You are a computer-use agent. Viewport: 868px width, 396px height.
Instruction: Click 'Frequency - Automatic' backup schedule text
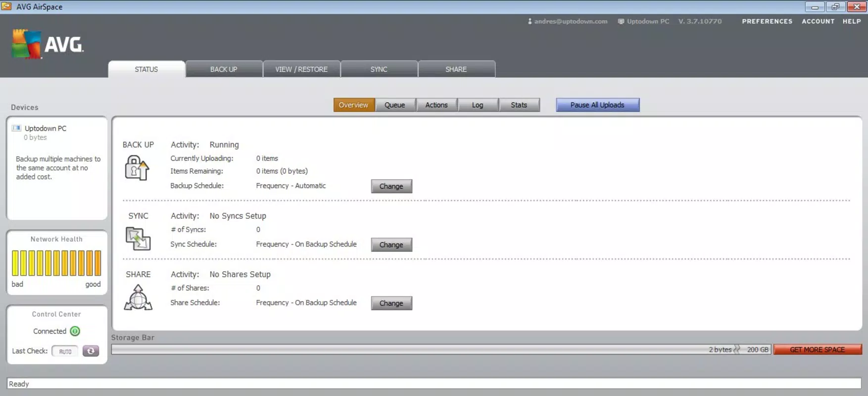(291, 186)
